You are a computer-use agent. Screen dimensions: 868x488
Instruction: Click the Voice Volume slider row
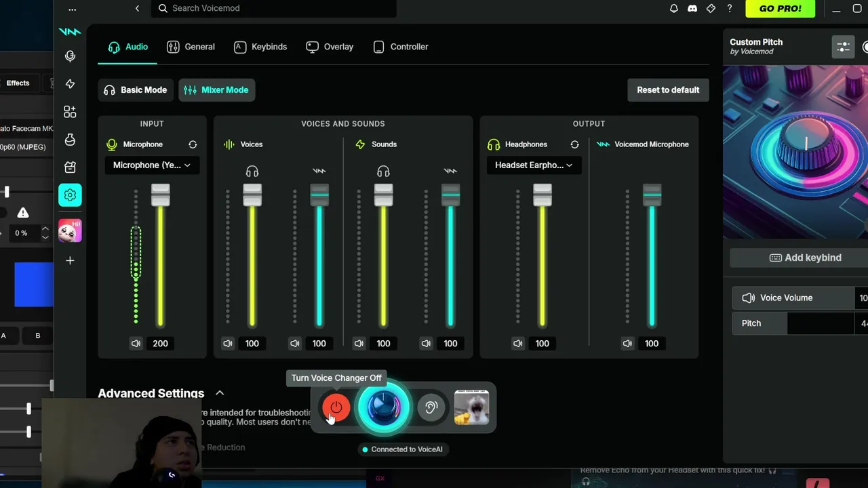click(800, 298)
